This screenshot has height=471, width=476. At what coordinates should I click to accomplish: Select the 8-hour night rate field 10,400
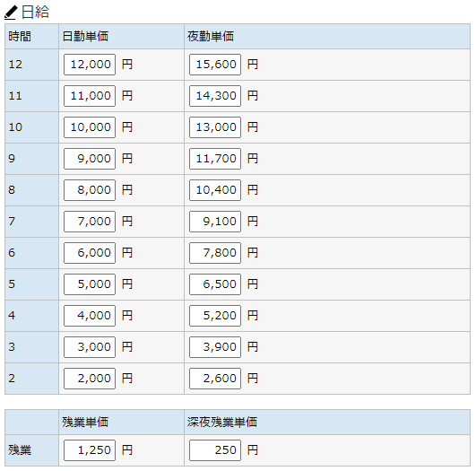coord(215,190)
